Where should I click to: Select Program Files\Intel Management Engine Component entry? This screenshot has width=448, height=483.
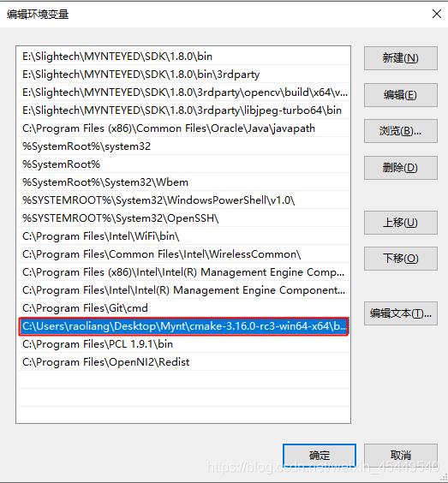[x=183, y=290]
